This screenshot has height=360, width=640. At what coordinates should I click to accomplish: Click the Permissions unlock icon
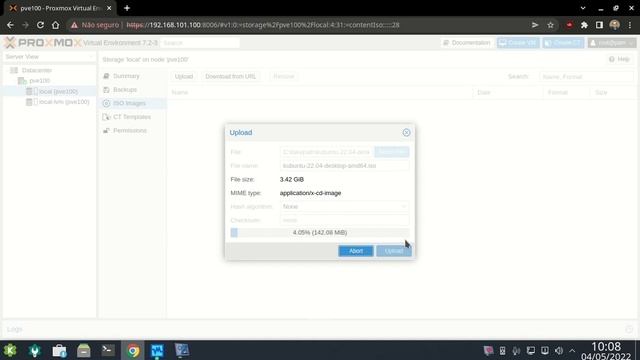[107, 131]
